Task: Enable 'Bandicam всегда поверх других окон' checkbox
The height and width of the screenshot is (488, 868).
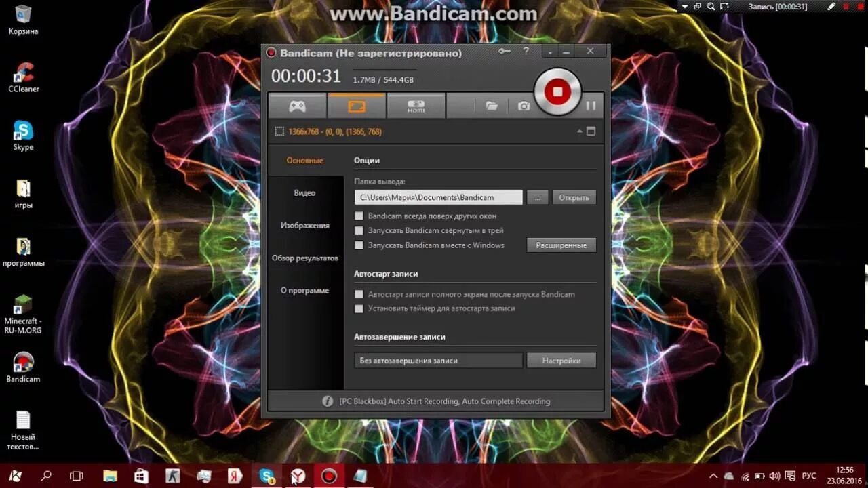Action: pos(359,216)
